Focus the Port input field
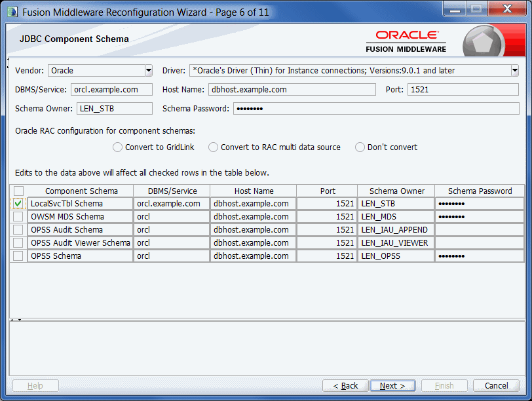Image resolution: width=532 pixels, height=401 pixels. point(463,90)
